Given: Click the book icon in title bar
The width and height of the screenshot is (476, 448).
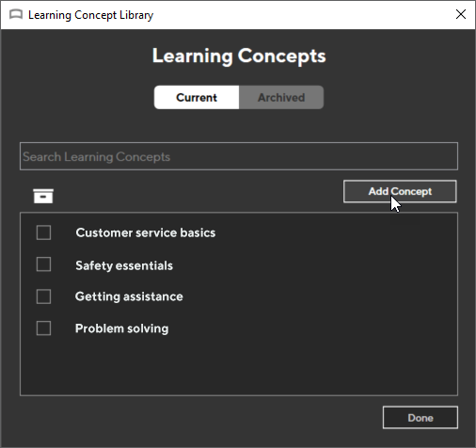Looking at the screenshot, I should pyautogui.click(x=16, y=14).
